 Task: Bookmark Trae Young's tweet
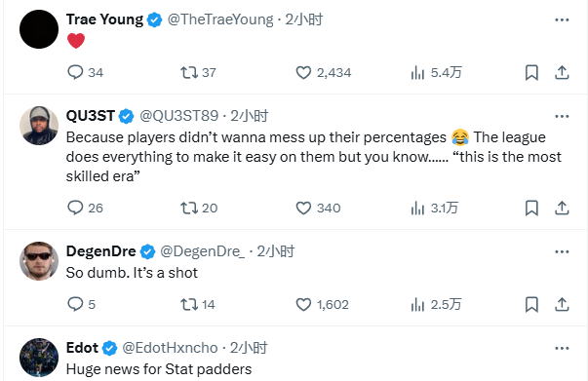pyautogui.click(x=531, y=72)
